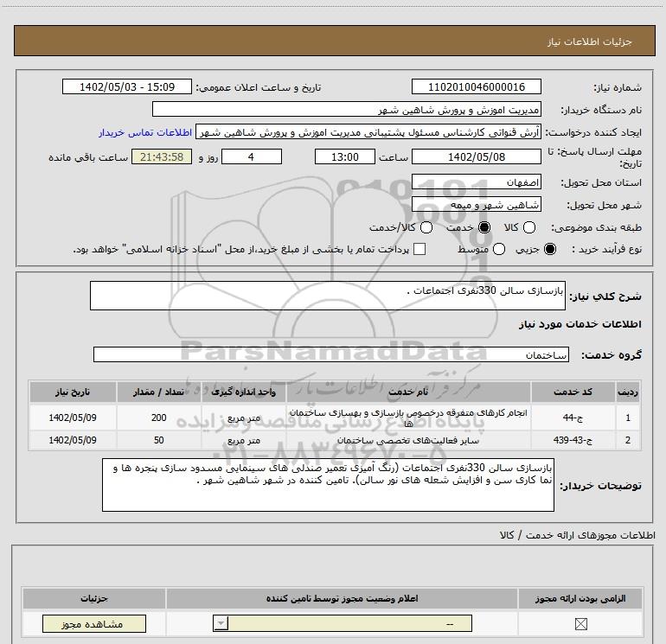Click service code ج-43-439 cell

point(573,440)
